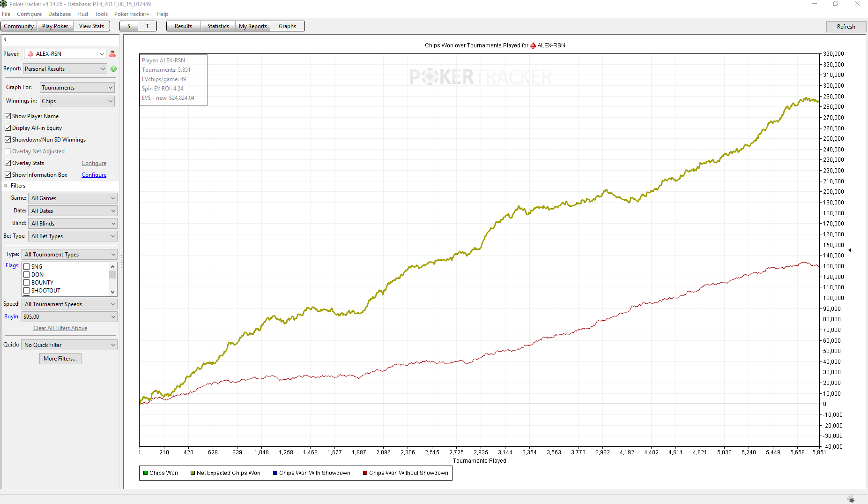Disable Showdown/Non SD Winnings

click(x=8, y=140)
